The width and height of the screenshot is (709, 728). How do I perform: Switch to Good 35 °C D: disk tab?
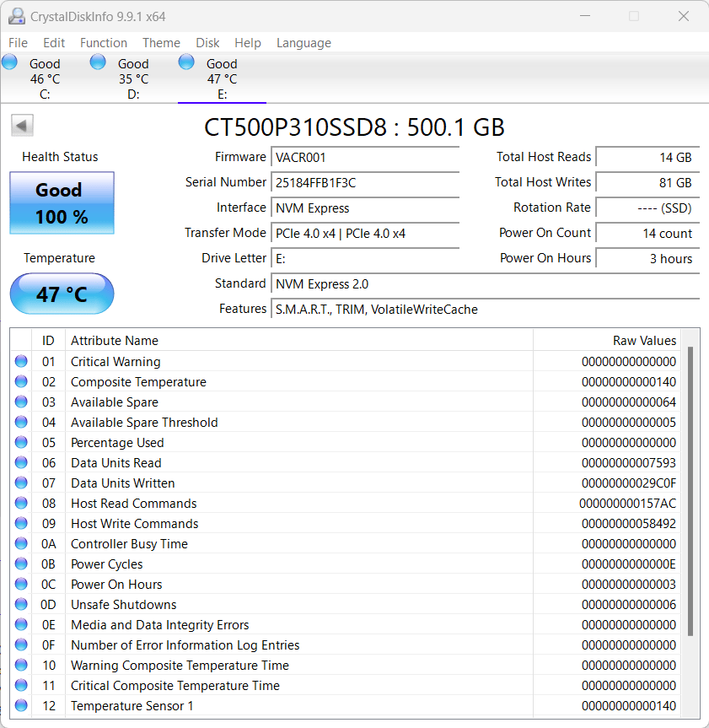point(133,78)
